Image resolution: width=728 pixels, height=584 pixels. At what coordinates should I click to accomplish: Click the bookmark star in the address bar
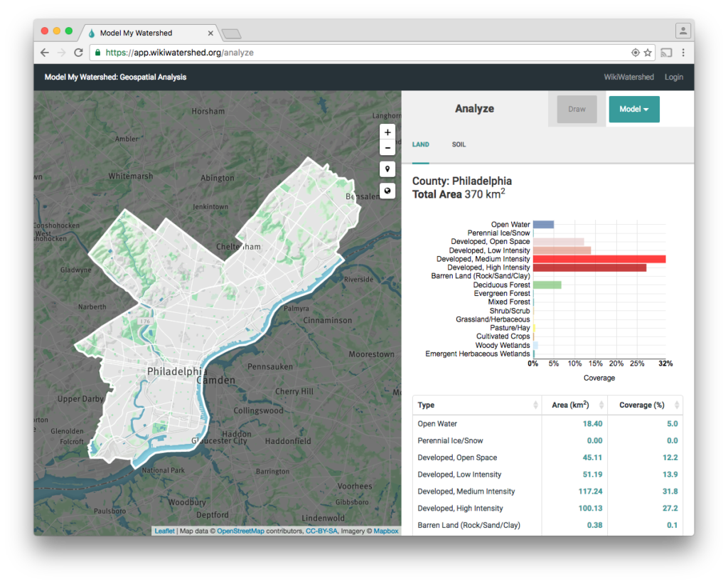647,52
